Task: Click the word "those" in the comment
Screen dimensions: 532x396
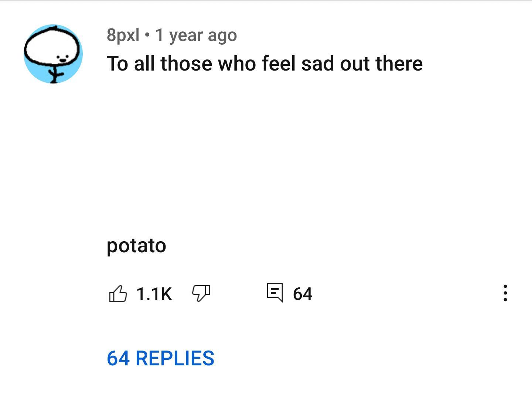Action: click(x=186, y=64)
